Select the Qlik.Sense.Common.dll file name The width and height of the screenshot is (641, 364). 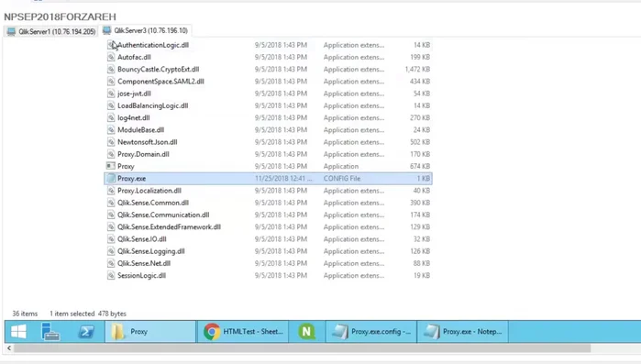coord(153,203)
